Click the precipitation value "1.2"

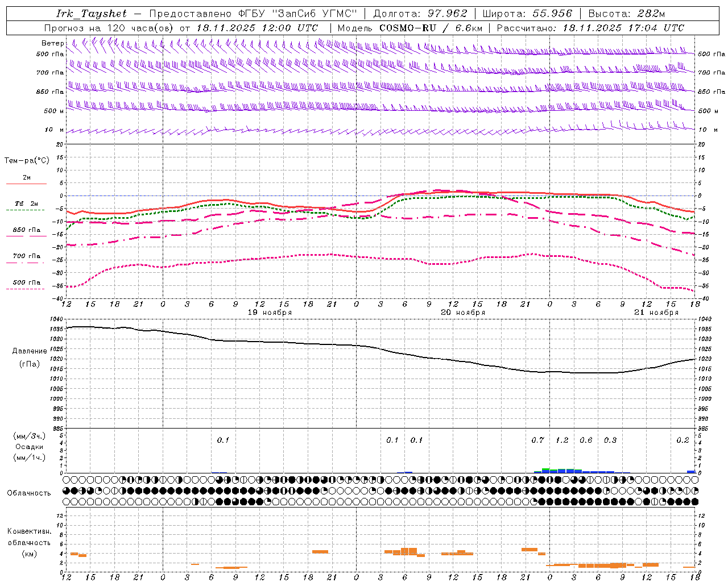click(562, 440)
